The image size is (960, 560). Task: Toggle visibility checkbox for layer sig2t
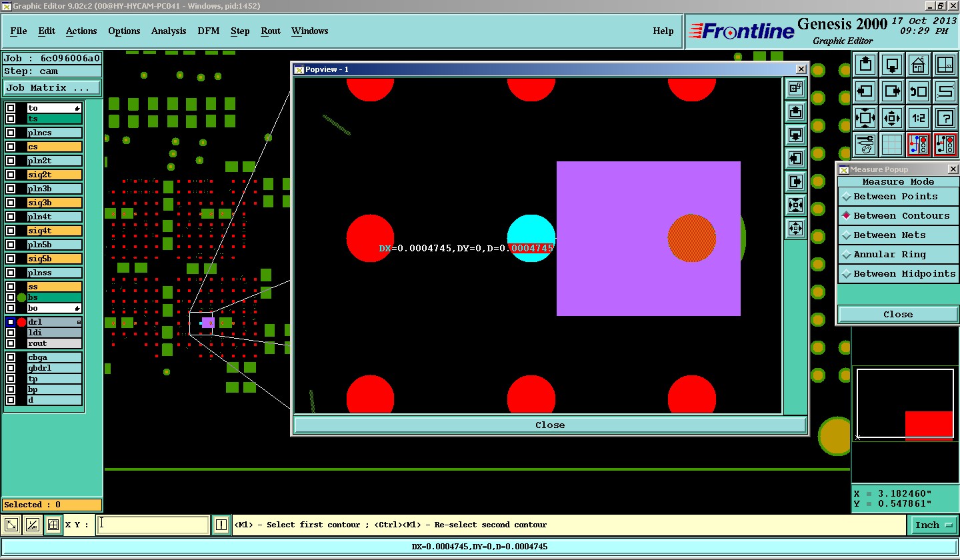[x=11, y=175]
